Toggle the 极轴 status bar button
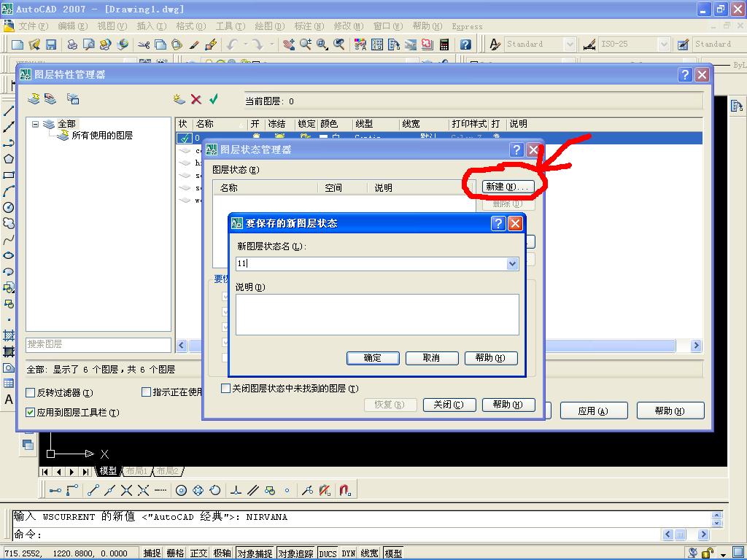 [222, 553]
